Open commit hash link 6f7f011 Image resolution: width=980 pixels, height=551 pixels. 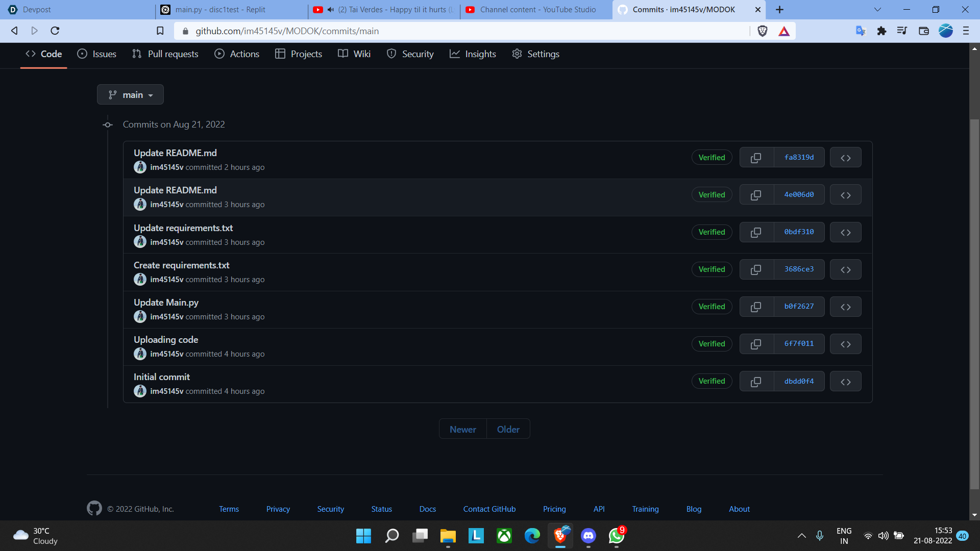(799, 344)
